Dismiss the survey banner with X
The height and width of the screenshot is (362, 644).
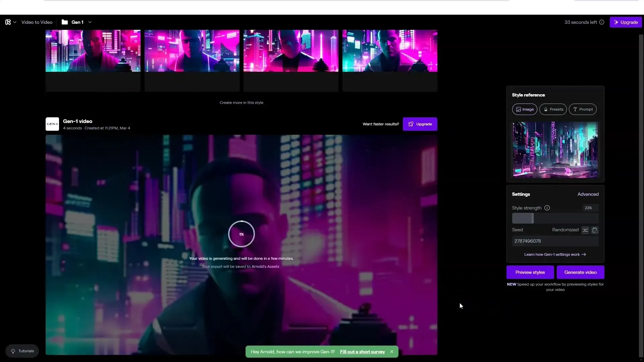pos(391,352)
